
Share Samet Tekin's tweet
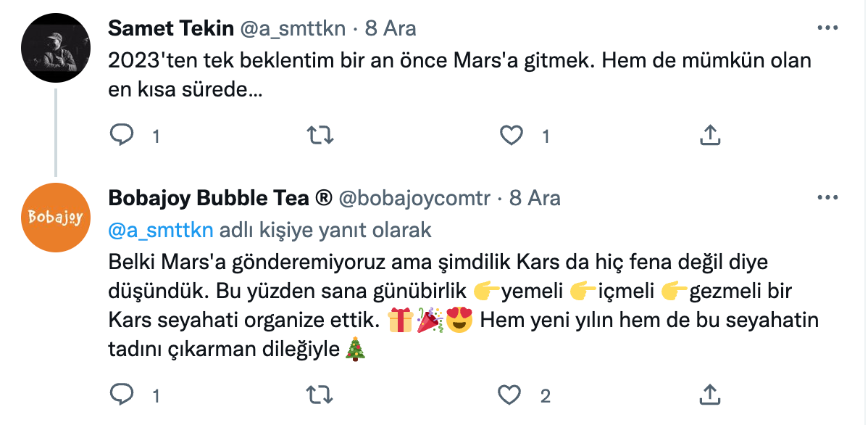[709, 135]
